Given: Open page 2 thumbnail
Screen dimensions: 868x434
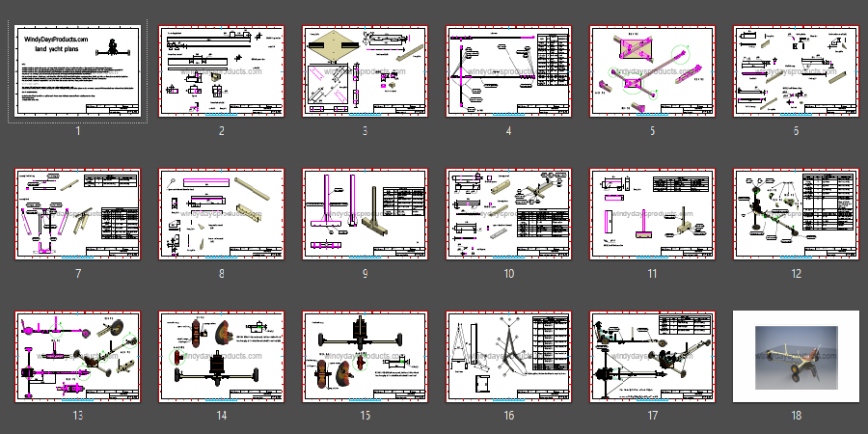Looking at the screenshot, I should (221, 71).
